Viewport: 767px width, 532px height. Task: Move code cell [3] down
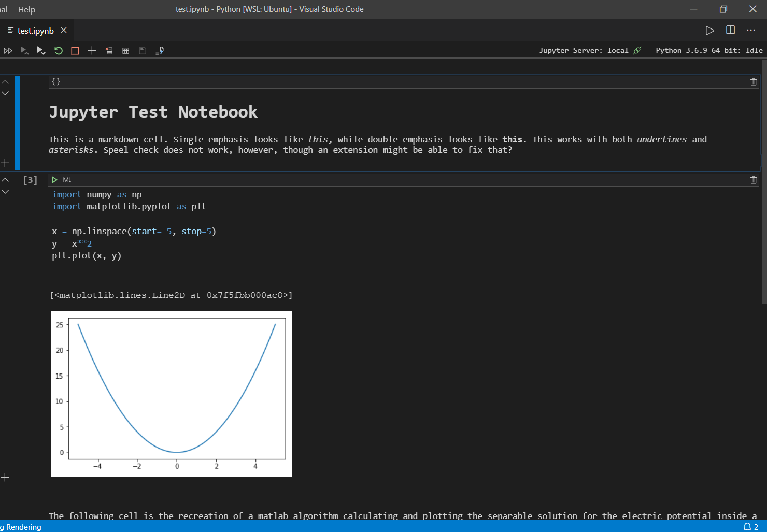pos(5,192)
